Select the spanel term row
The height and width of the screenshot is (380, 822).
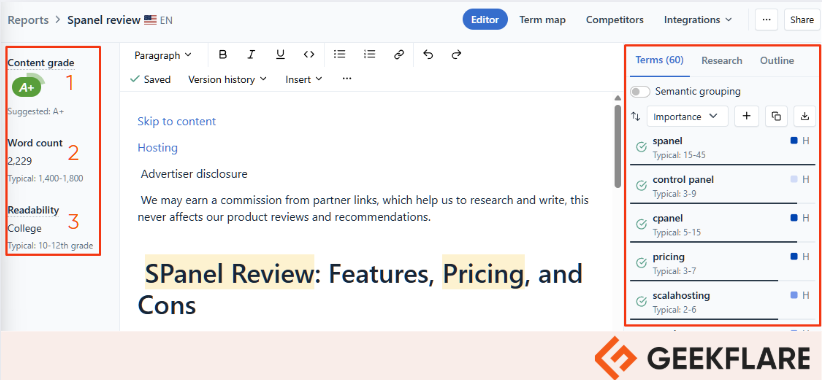pyautogui.click(x=723, y=147)
